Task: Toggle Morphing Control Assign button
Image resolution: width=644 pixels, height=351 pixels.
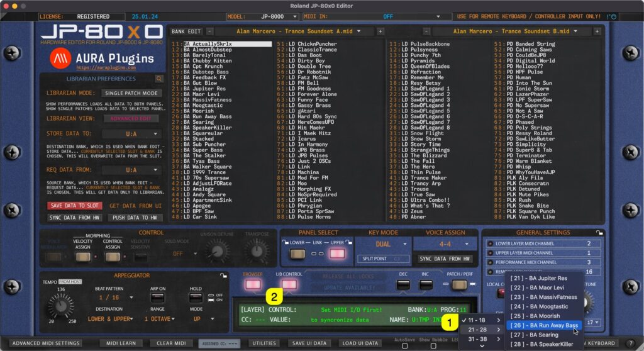Action: click(113, 257)
